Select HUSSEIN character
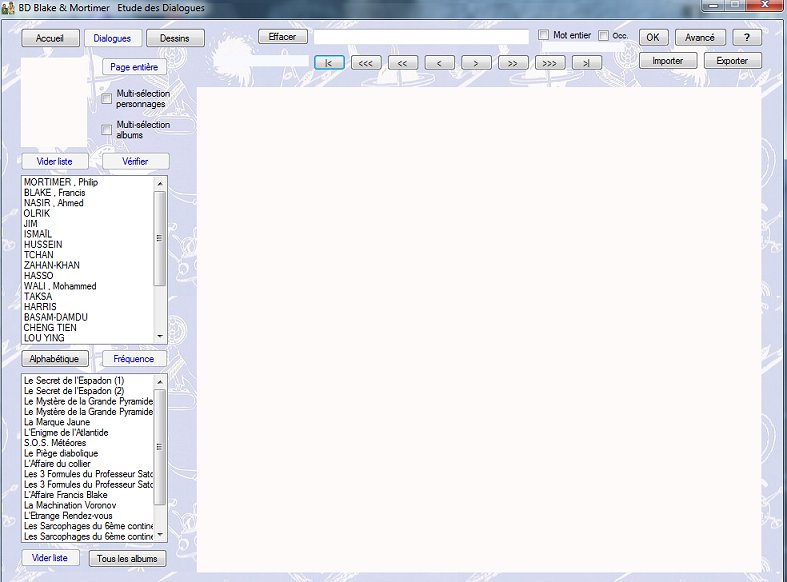The width and height of the screenshot is (787, 582). [x=88, y=244]
